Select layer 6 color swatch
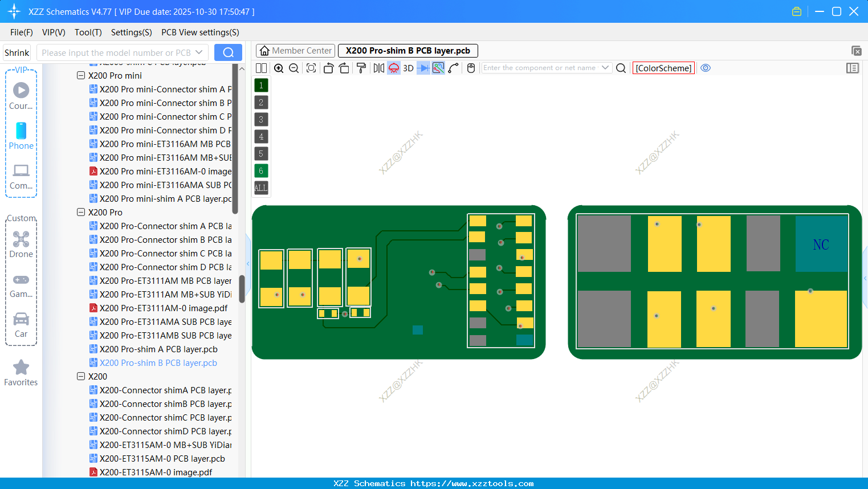The width and height of the screenshot is (868, 489). coord(261,170)
